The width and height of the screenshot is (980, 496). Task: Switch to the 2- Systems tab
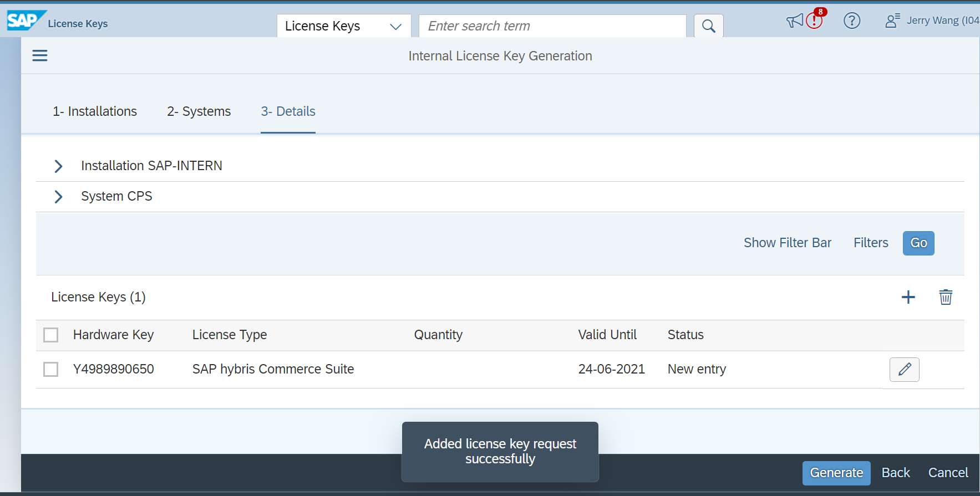(x=199, y=111)
